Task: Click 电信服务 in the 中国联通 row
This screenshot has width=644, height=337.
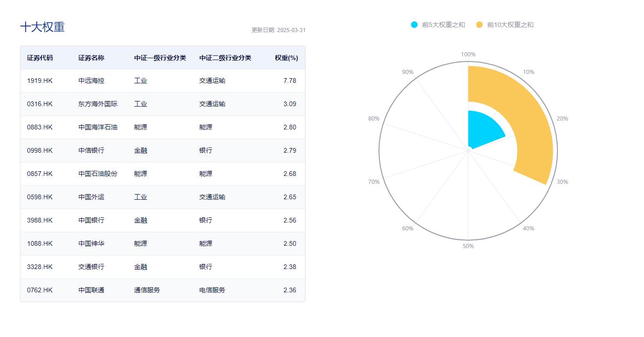Action: 212,290
